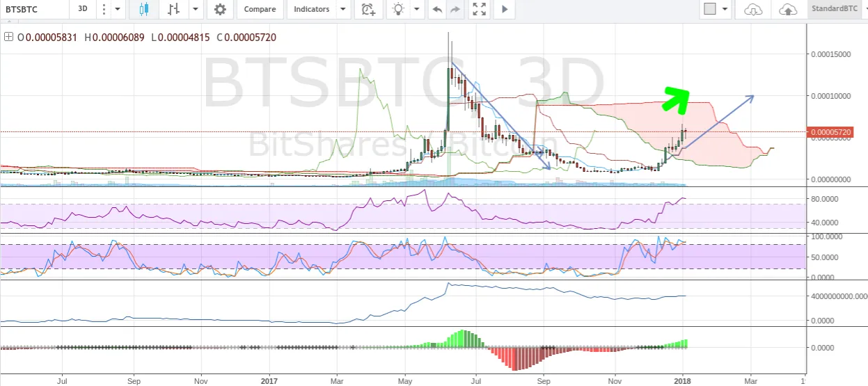Click the 2017 label on time axis

[269, 382]
